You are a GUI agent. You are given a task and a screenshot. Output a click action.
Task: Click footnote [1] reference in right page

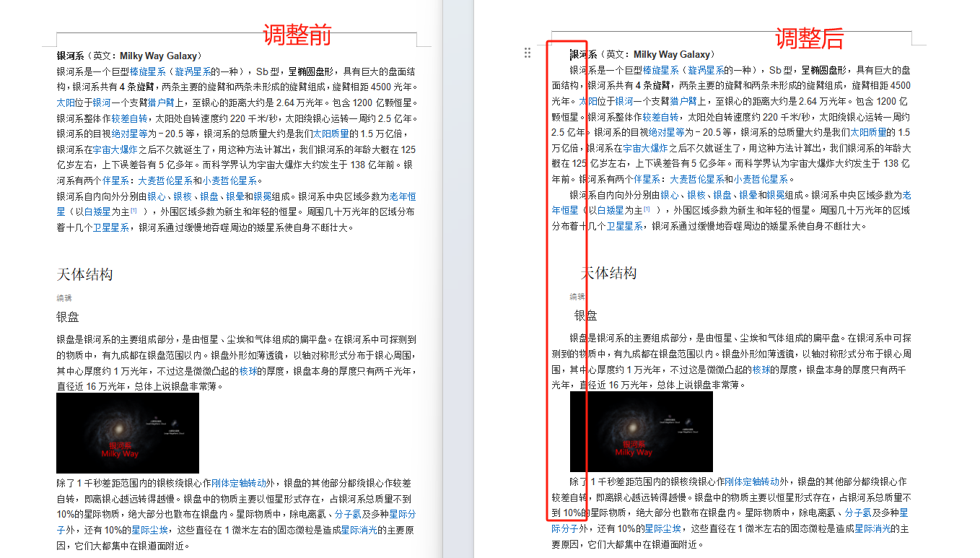(x=647, y=208)
